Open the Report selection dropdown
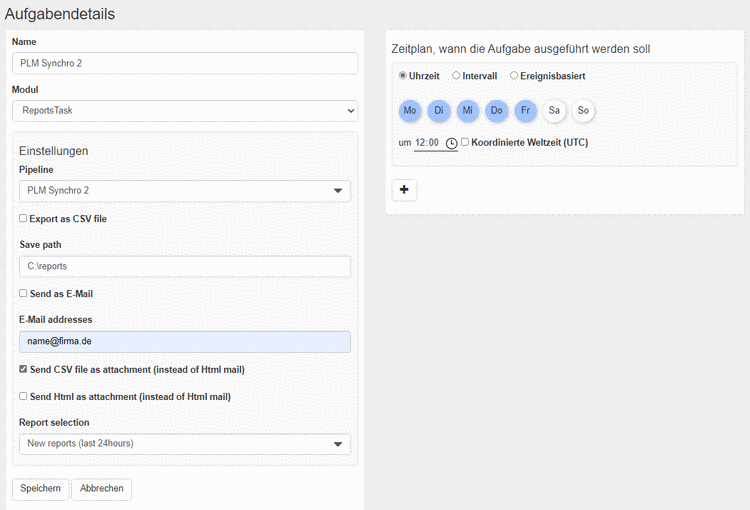 (x=185, y=443)
